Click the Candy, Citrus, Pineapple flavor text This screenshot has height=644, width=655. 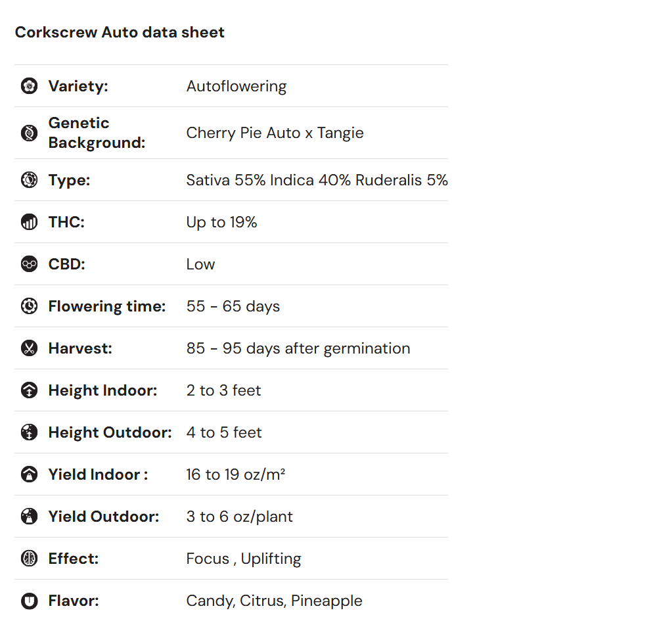pos(274,601)
